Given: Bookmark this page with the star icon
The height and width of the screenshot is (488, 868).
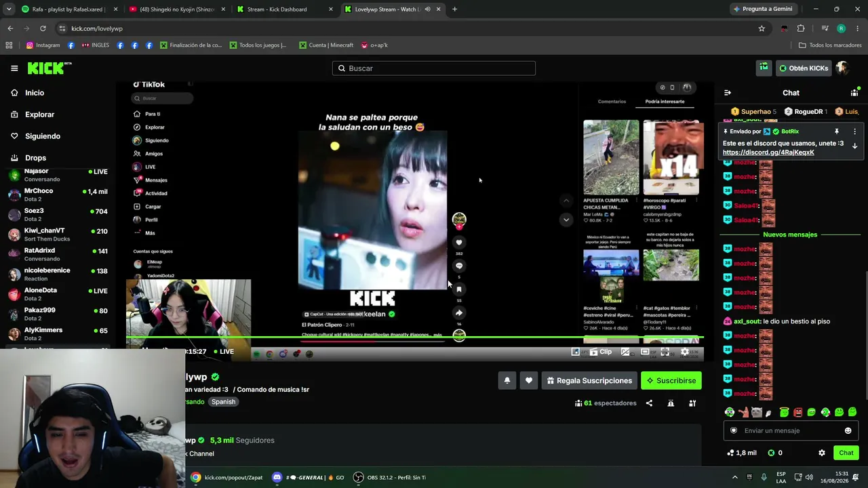Looking at the screenshot, I should pos(762,28).
